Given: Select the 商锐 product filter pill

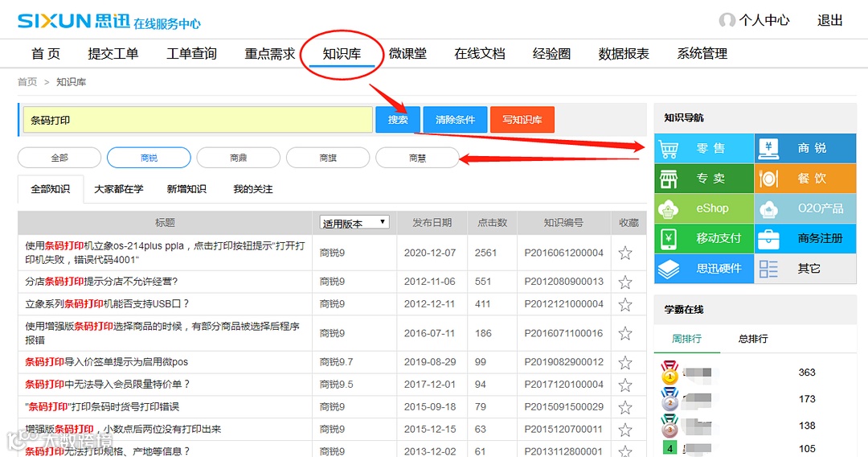Looking at the screenshot, I should tap(149, 158).
